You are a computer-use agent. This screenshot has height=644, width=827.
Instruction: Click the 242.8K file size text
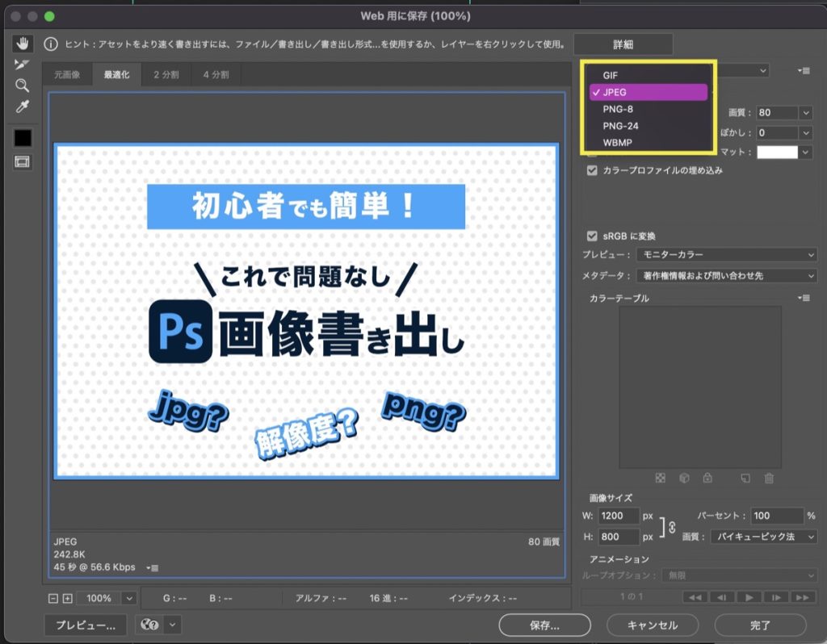coord(69,554)
